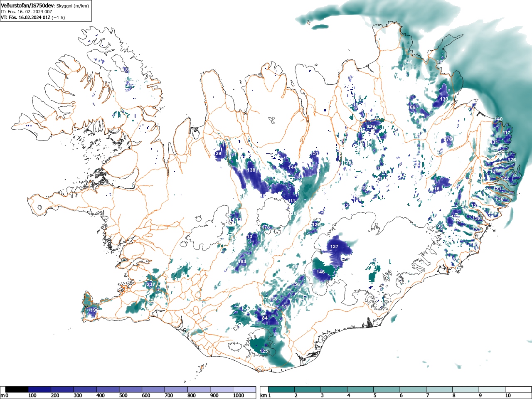Click the map value '147'
The image size is (532, 399).
(x=286, y=307)
